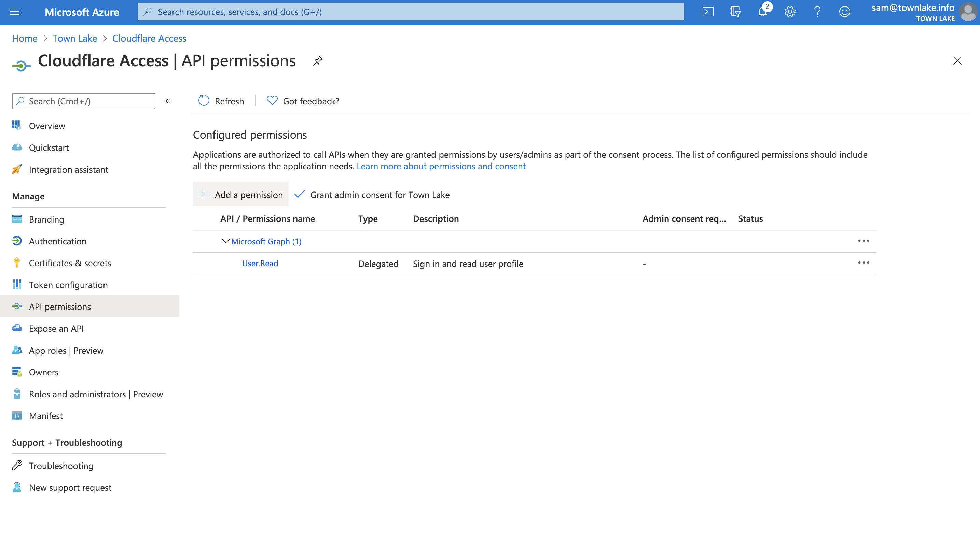
Task: Click the API permissions icon
Action: pos(17,306)
